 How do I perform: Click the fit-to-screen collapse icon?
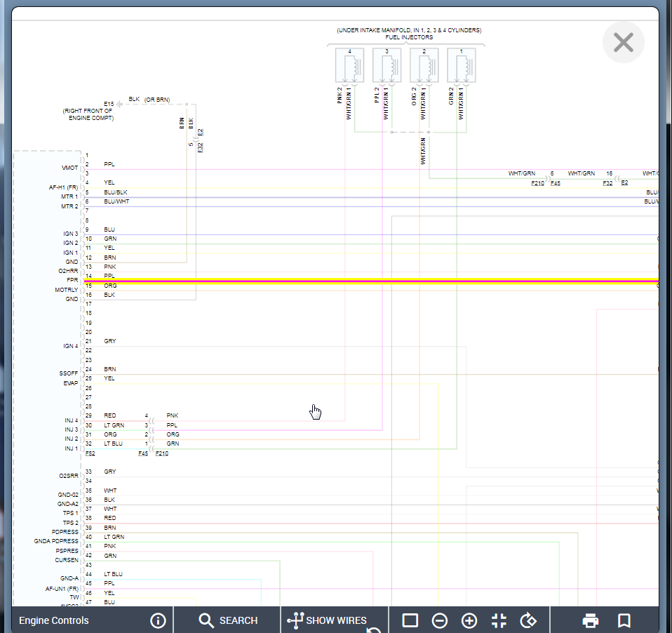(499, 620)
